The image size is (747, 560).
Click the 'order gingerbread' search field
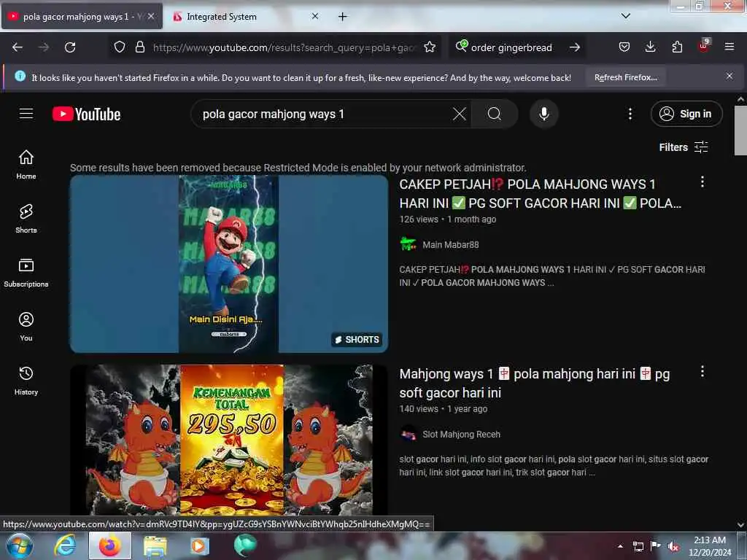pyautogui.click(x=511, y=47)
